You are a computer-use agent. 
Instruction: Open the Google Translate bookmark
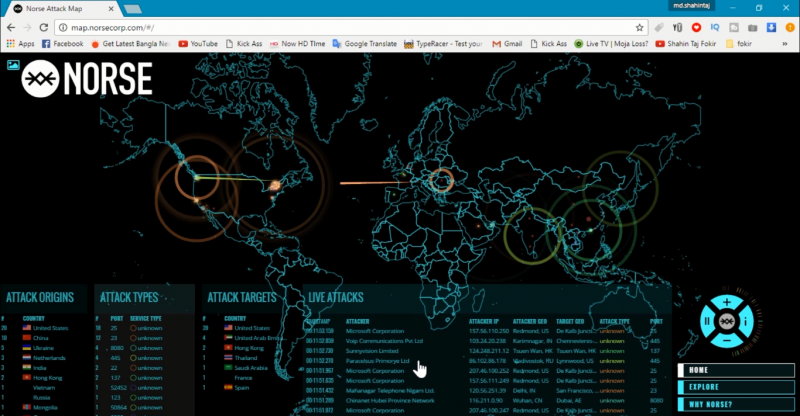point(364,44)
